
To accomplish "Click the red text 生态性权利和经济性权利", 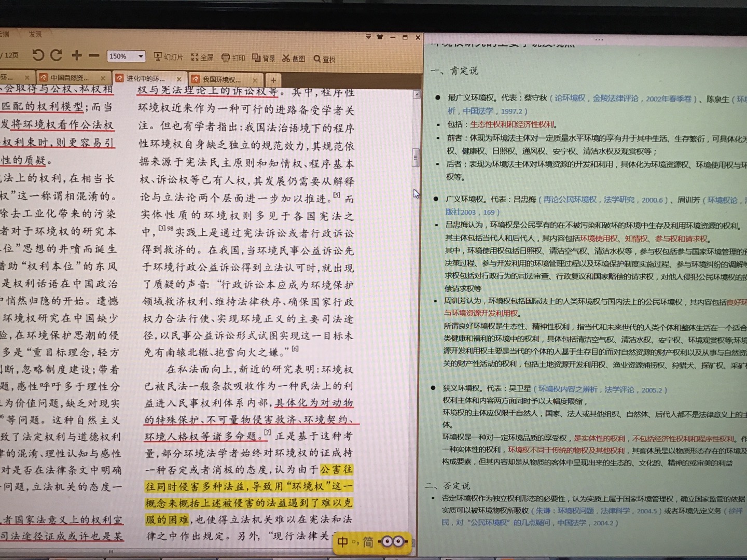I will tap(512, 124).
